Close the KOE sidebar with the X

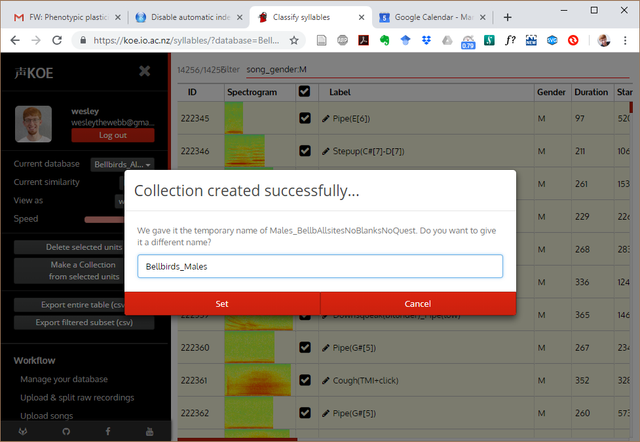coord(144,71)
